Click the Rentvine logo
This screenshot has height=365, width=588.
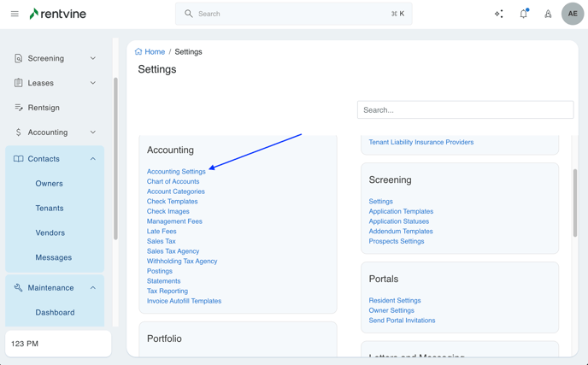click(57, 14)
